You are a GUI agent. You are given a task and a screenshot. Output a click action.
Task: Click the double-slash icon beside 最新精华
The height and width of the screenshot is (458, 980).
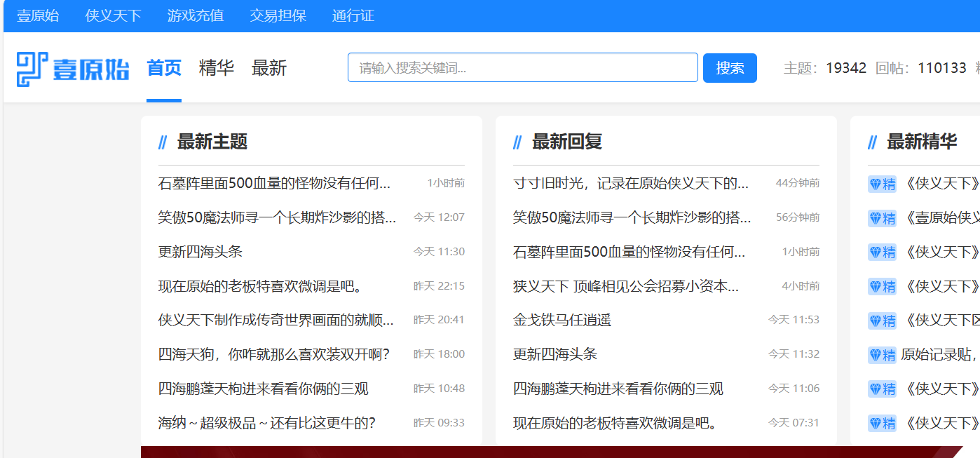[872, 142]
